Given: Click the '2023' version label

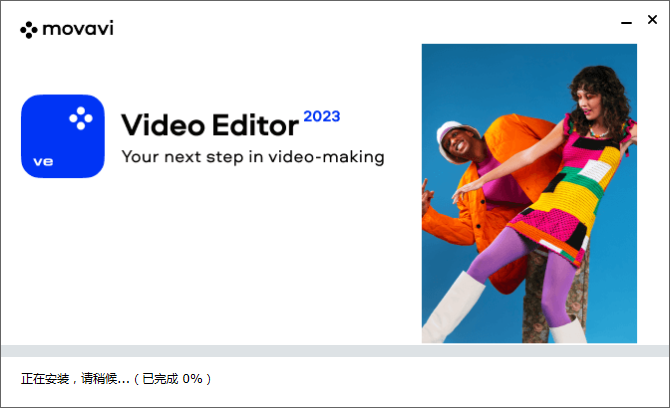Looking at the screenshot, I should 322,116.
